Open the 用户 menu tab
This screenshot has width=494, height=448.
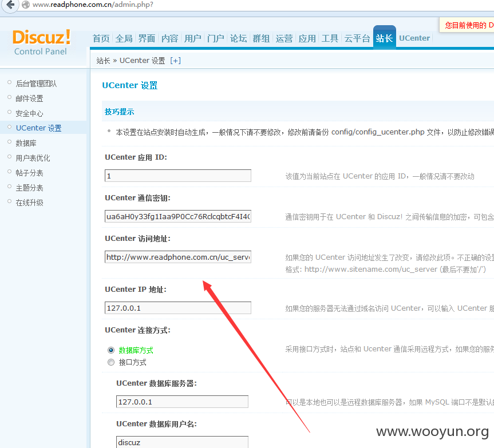coord(192,38)
